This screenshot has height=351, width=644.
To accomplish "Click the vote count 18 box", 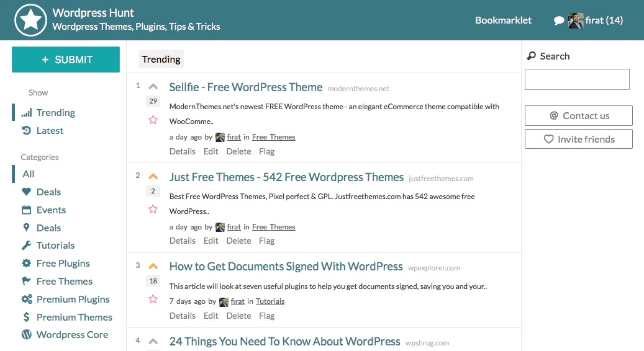I will tap(153, 281).
